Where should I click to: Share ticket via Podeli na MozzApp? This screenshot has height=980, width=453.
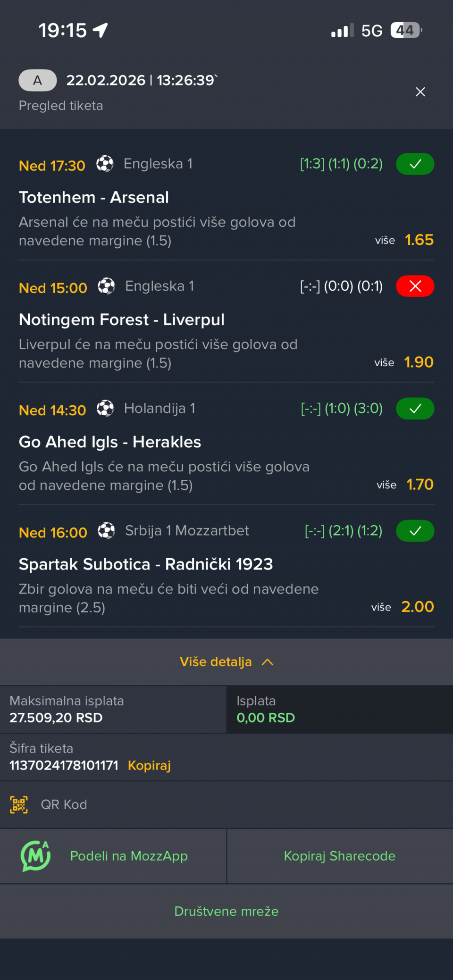[x=129, y=856]
